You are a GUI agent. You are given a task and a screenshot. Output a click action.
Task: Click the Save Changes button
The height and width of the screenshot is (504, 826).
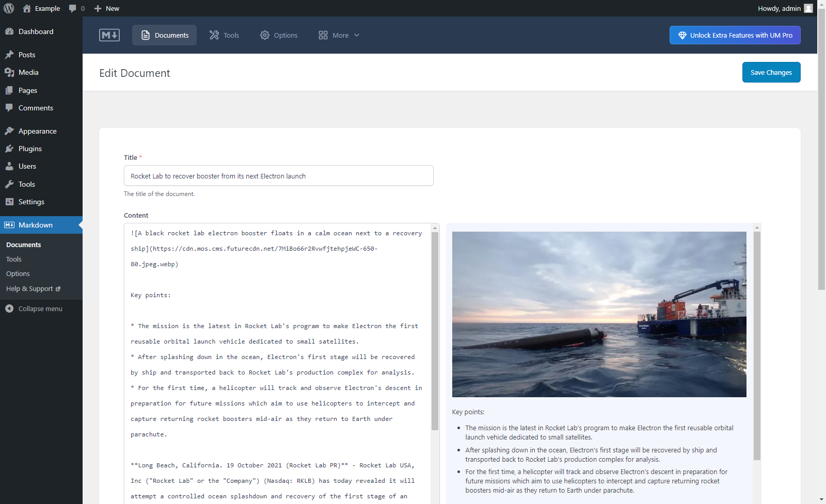coord(771,72)
